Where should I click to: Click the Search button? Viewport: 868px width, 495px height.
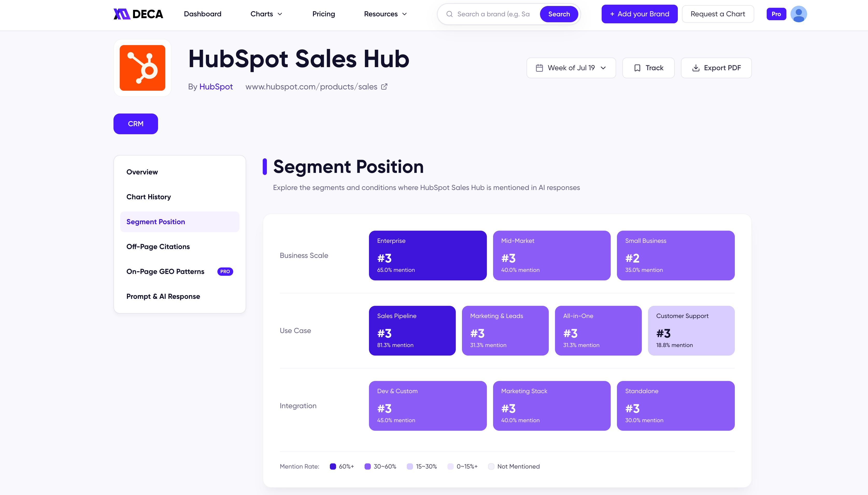coord(559,14)
